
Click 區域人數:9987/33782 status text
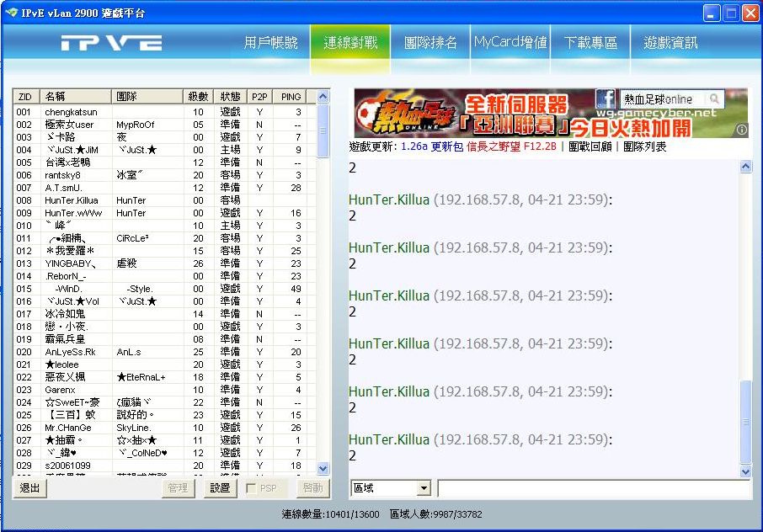[x=436, y=514]
